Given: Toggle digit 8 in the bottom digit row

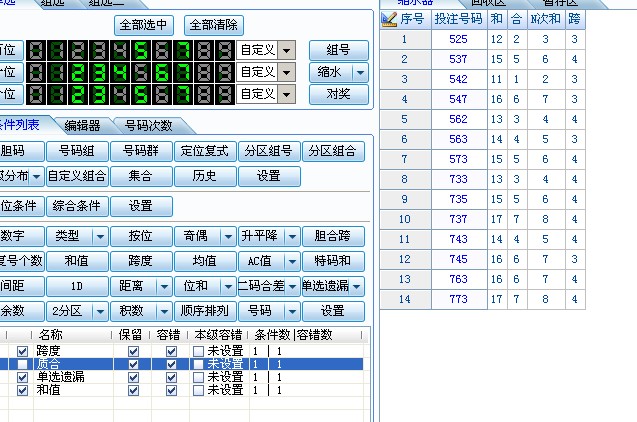Looking at the screenshot, I should [x=204, y=94].
